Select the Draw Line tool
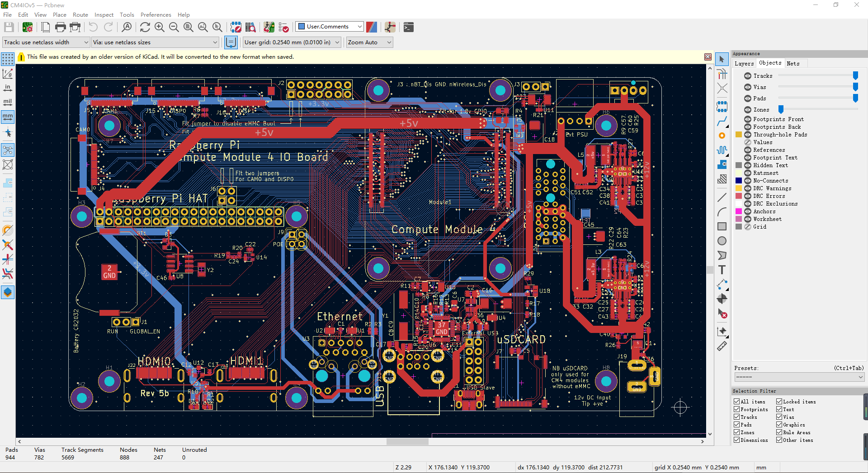Screen dimensions: 868x473 pos(722,197)
